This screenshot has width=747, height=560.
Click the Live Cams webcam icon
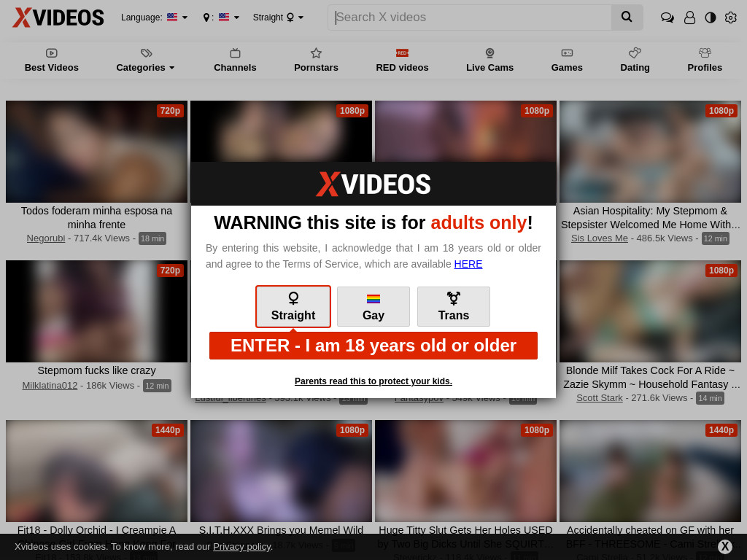(x=489, y=53)
